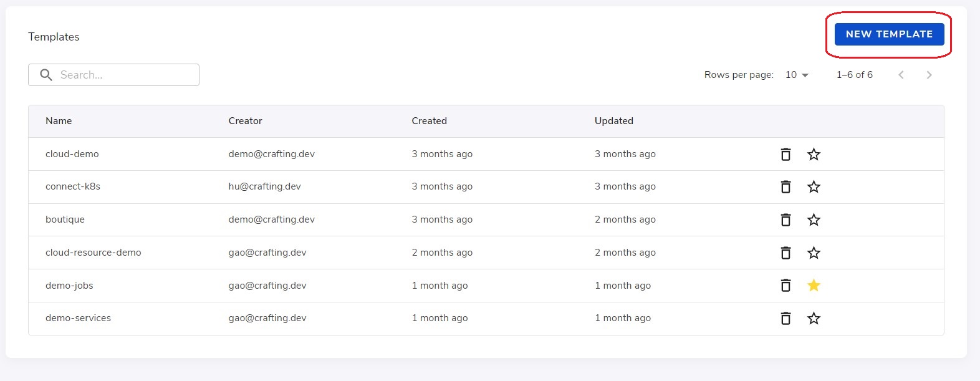Delete the demo-jobs template

tap(785, 285)
